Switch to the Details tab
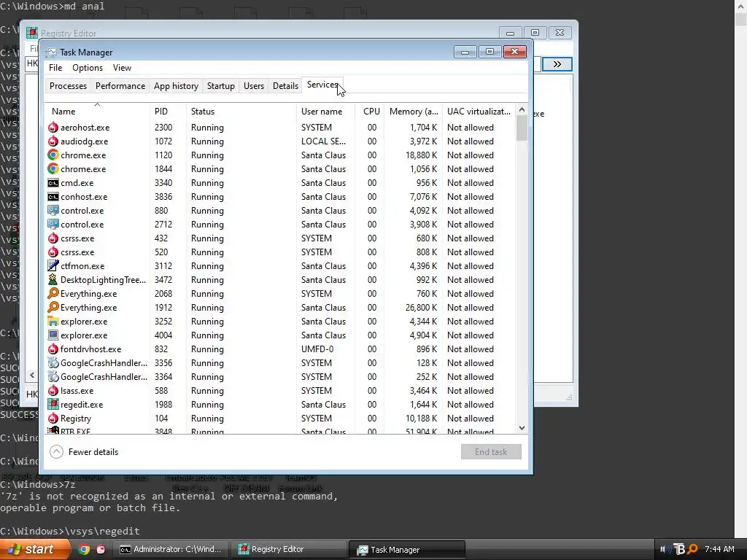 [285, 86]
